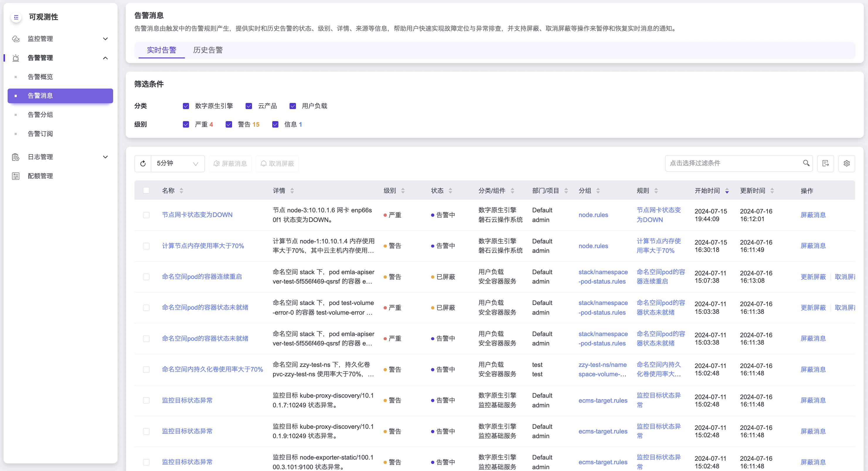This screenshot has height=471, width=868.
Task: Uncheck the 数字原生引擎 category checkbox
Action: [186, 106]
